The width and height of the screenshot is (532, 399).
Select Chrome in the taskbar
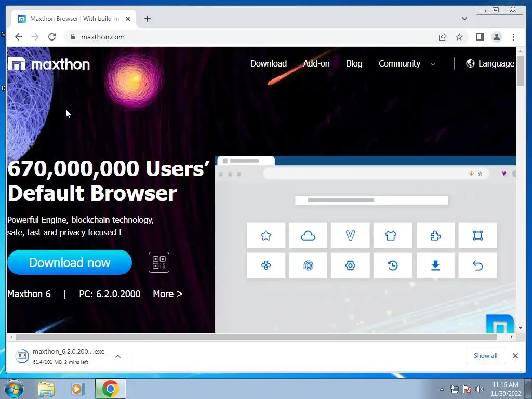coord(110,389)
